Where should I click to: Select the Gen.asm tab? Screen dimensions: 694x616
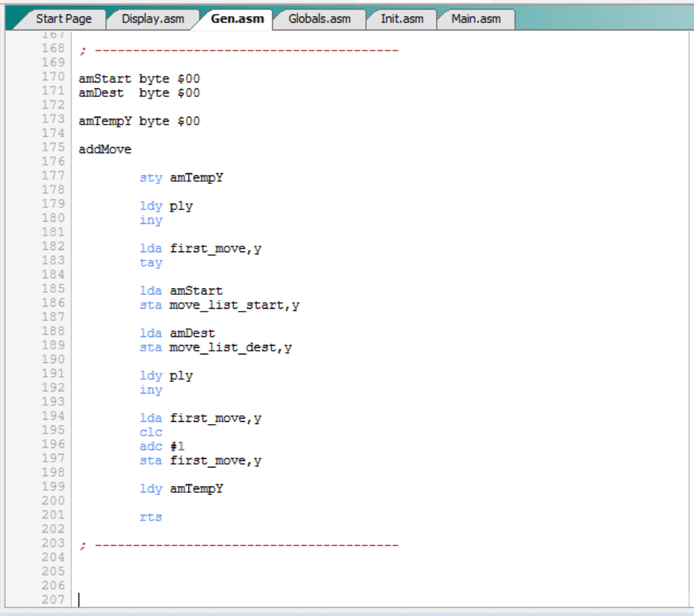(236, 19)
